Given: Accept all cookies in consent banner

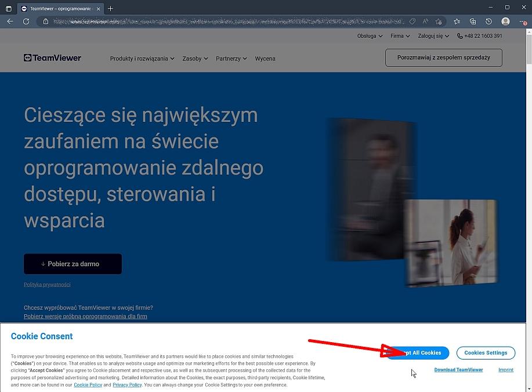Looking at the screenshot, I should (x=417, y=353).
